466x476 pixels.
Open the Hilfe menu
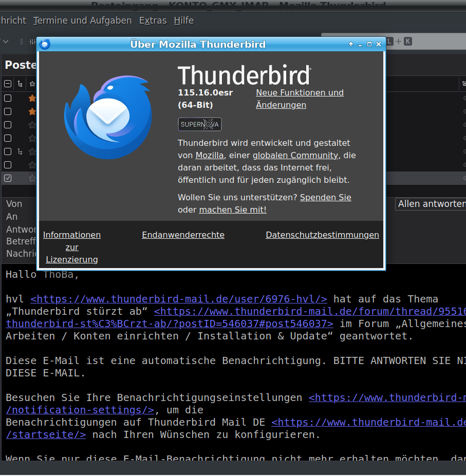pyautogui.click(x=183, y=21)
